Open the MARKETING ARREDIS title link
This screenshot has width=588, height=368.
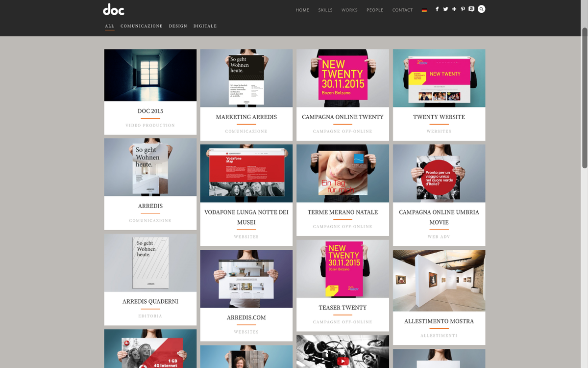246,117
